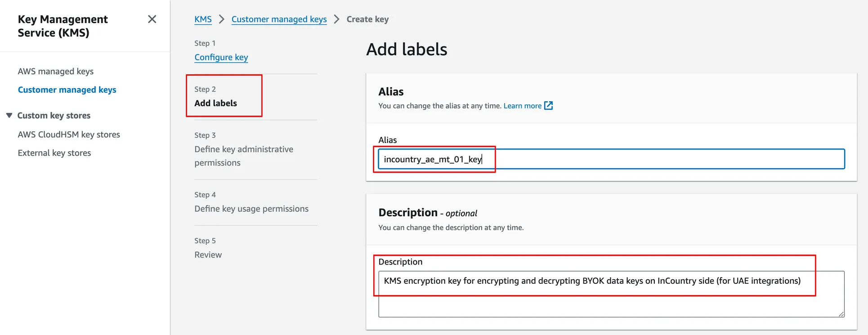Select the Review step
This screenshot has height=335, width=868.
(x=208, y=255)
